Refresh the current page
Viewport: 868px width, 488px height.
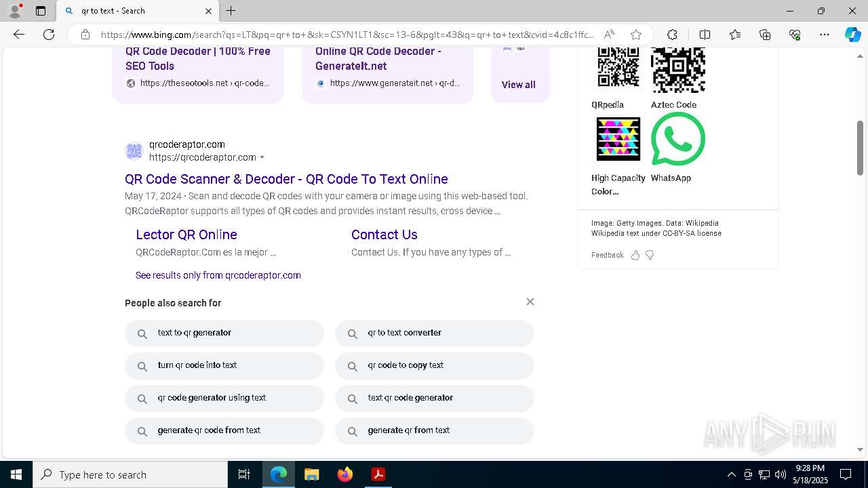point(49,35)
